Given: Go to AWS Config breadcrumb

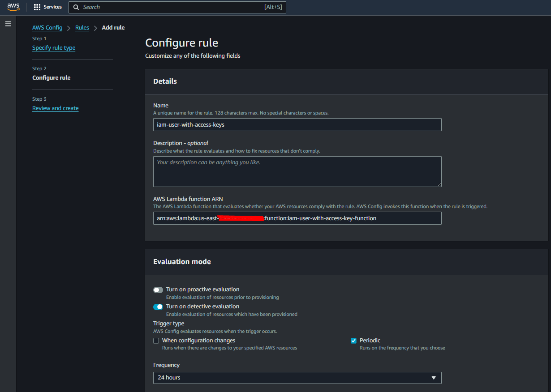Looking at the screenshot, I should (47, 28).
